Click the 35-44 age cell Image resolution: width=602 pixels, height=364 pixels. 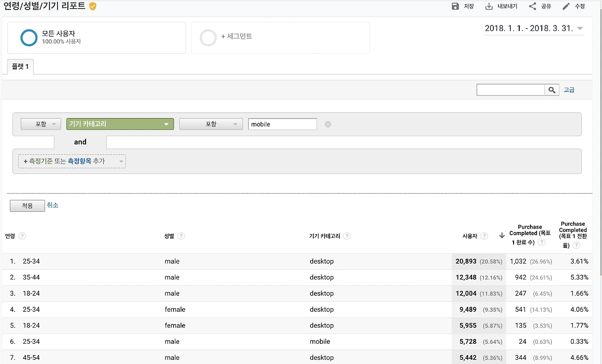coord(31,277)
